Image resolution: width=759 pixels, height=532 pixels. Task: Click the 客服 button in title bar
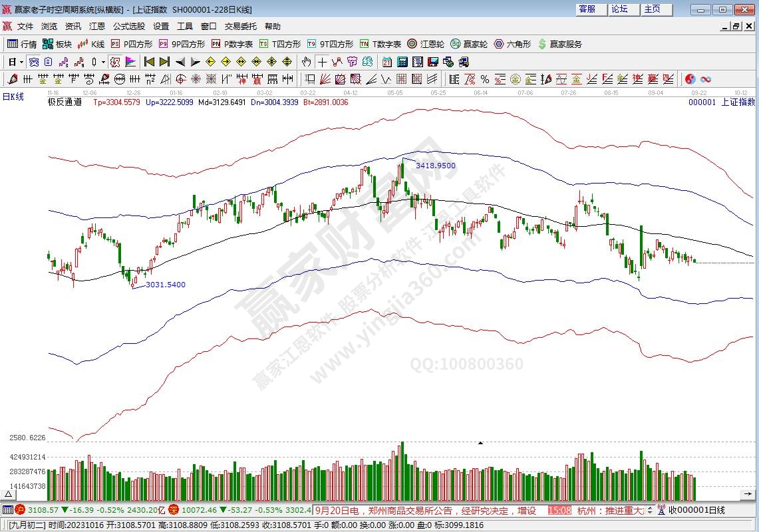click(587, 9)
